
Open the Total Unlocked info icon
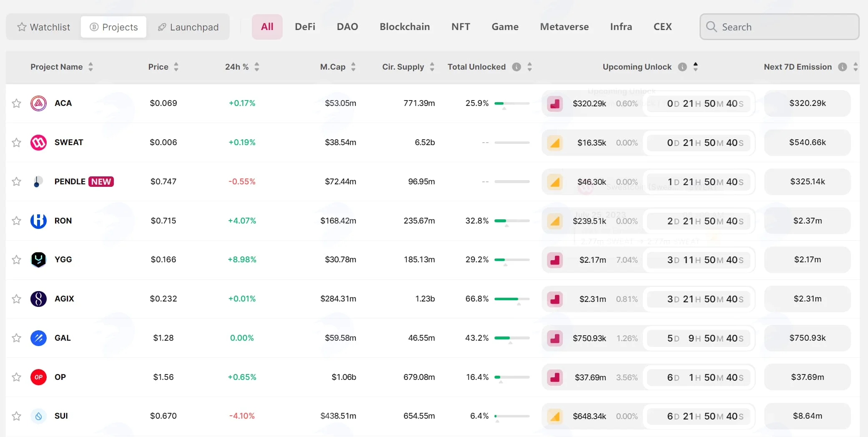coord(517,67)
